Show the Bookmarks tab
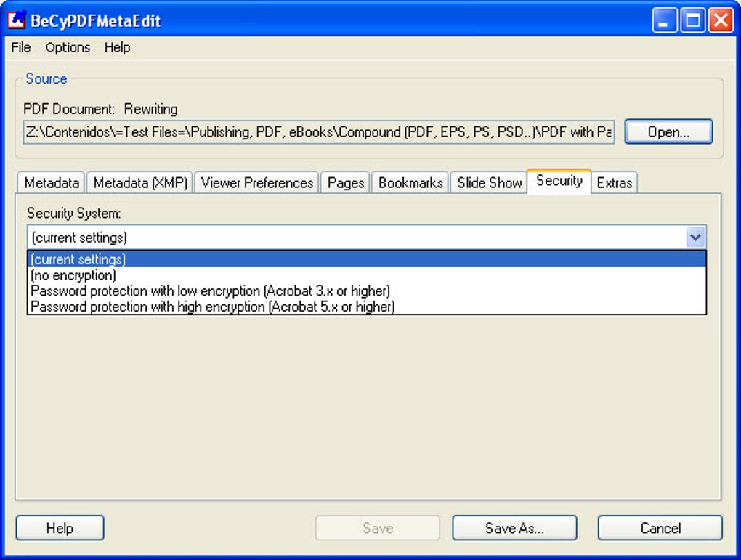741x560 pixels. (x=410, y=183)
